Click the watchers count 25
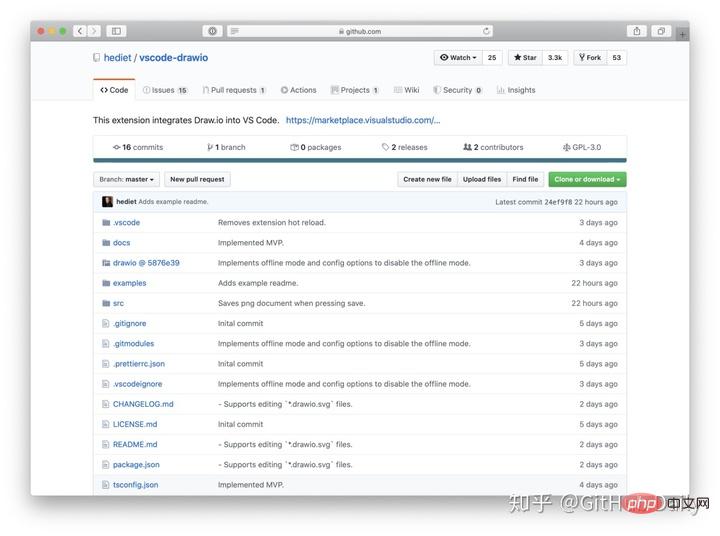720x536 pixels. [492, 57]
